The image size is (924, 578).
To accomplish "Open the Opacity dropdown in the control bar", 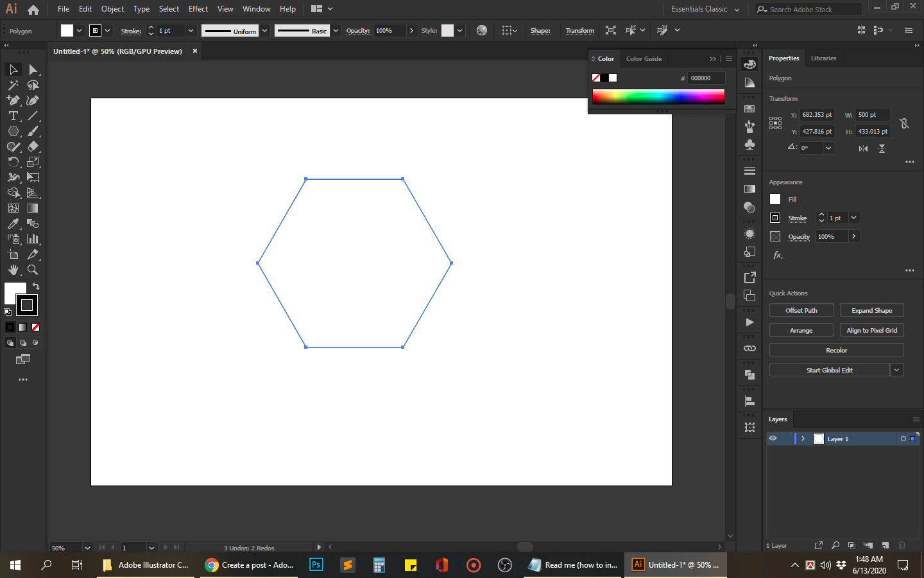I will pos(411,30).
